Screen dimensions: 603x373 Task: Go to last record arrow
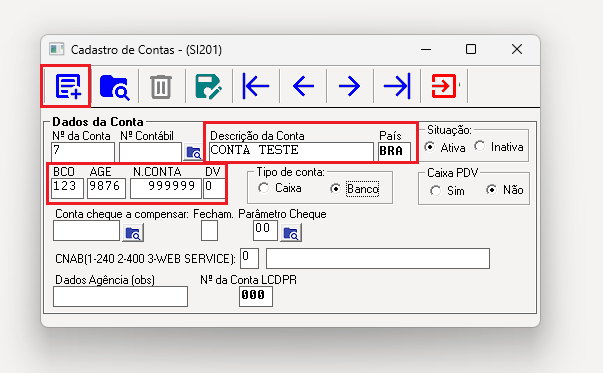click(397, 86)
